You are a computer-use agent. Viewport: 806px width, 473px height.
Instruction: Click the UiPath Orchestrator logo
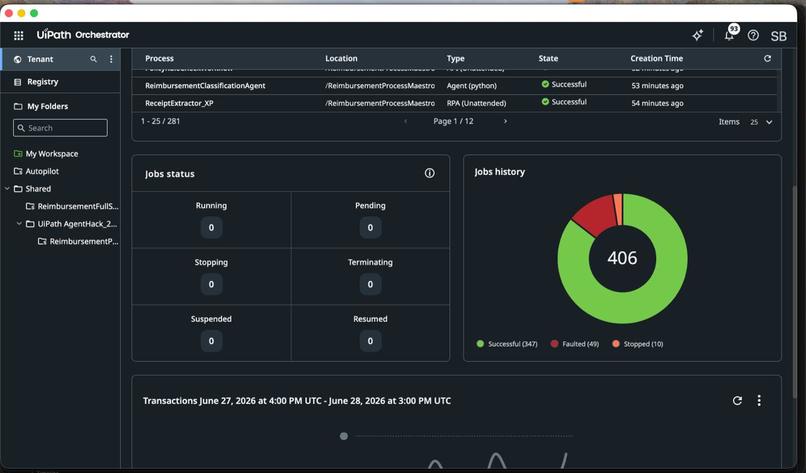[x=83, y=34]
